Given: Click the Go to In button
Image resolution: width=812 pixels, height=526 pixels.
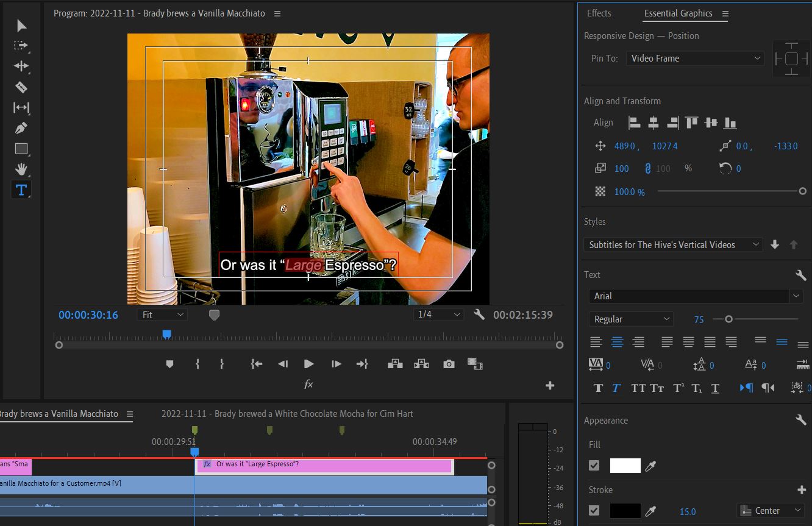Looking at the screenshot, I should click(257, 364).
